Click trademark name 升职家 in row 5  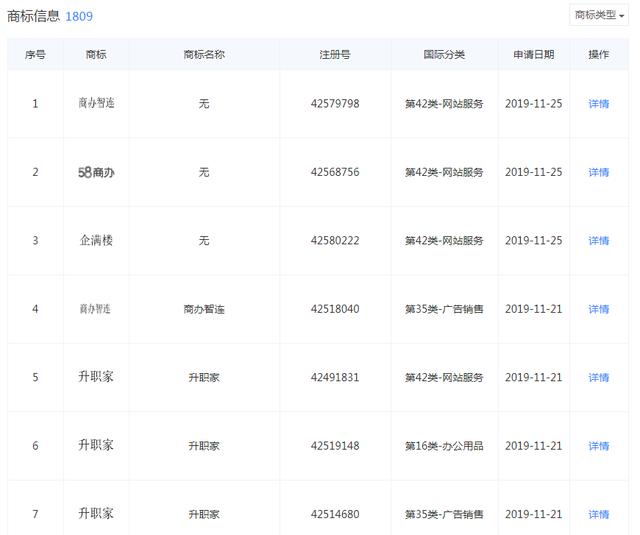(204, 377)
